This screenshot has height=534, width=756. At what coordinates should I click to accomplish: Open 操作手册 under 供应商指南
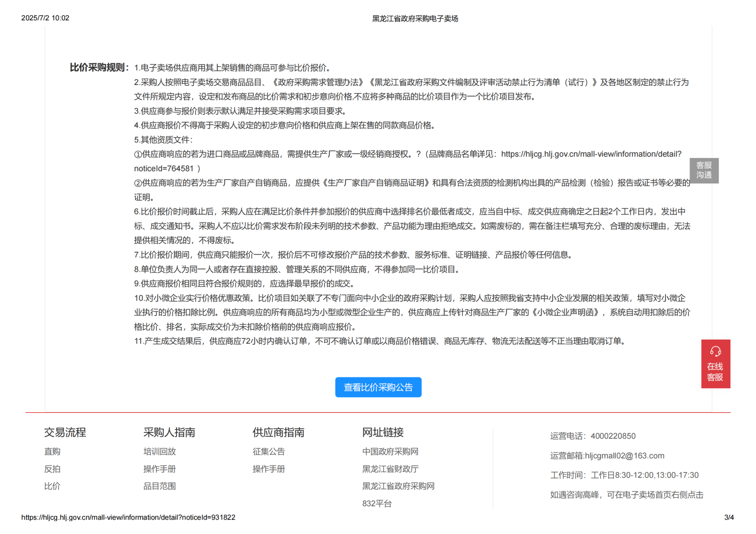269,469
